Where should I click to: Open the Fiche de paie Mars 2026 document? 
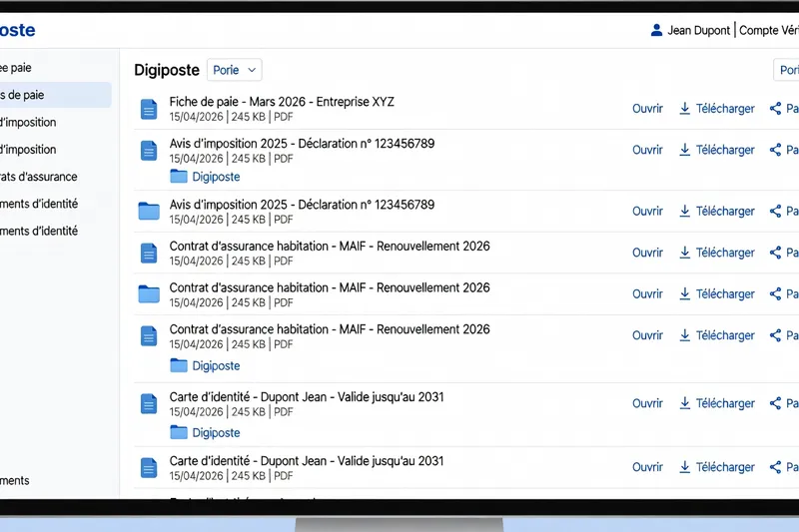[647, 109]
